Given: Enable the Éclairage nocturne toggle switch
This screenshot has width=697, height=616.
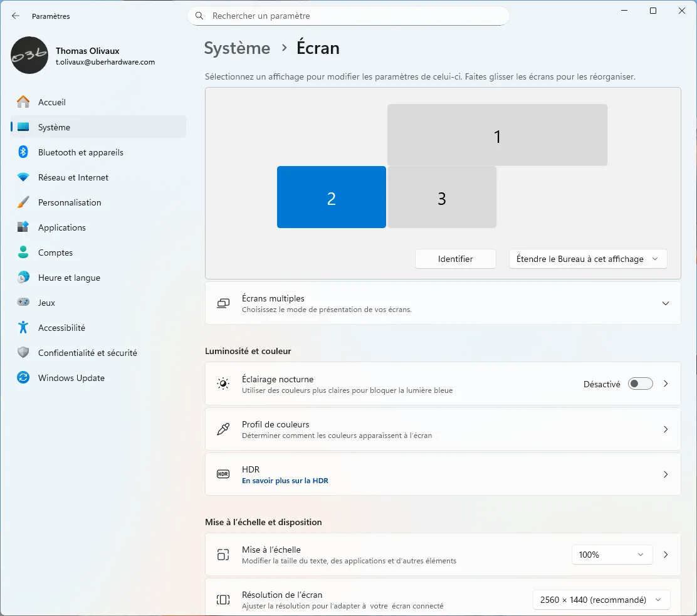Looking at the screenshot, I should point(640,384).
